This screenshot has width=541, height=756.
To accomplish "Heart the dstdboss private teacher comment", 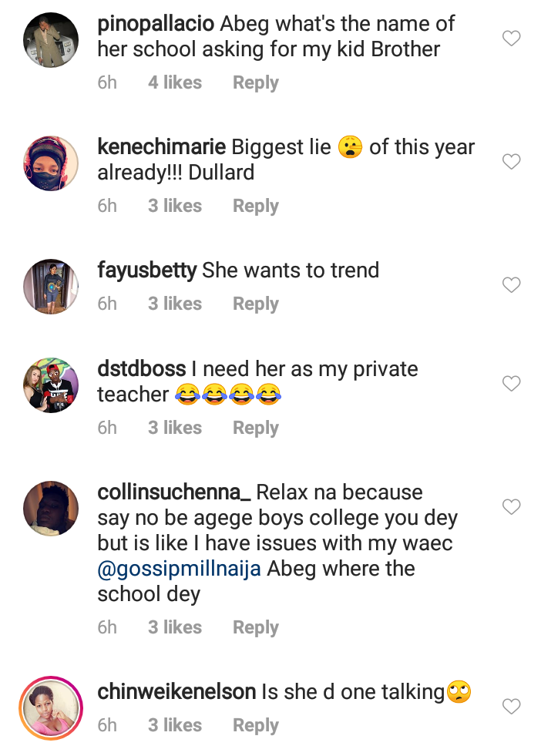I will click(x=512, y=383).
